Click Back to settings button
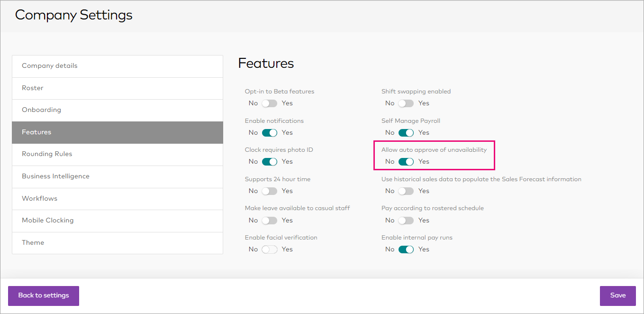This screenshot has height=314, width=644. [44, 296]
